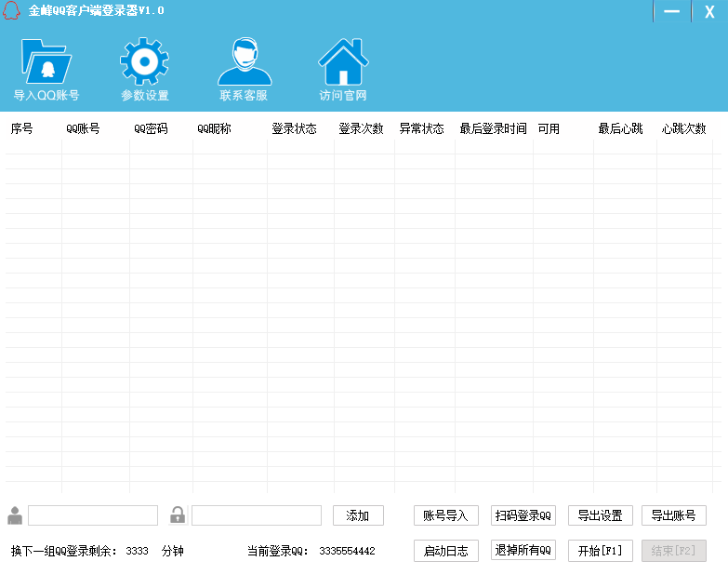Viewport: 728px width, 588px height.
Task: Sort by the QQ昵称 column header
Action: [214, 128]
